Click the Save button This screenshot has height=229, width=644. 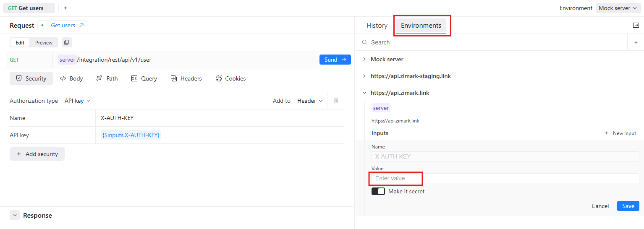click(x=628, y=206)
